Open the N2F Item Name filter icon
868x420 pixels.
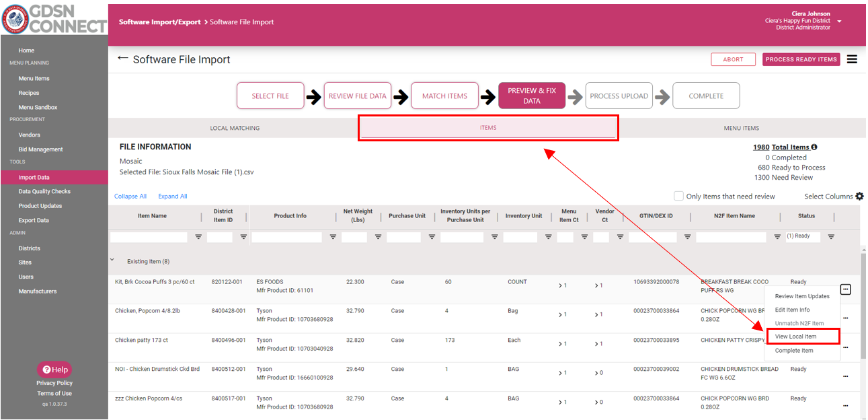point(777,237)
